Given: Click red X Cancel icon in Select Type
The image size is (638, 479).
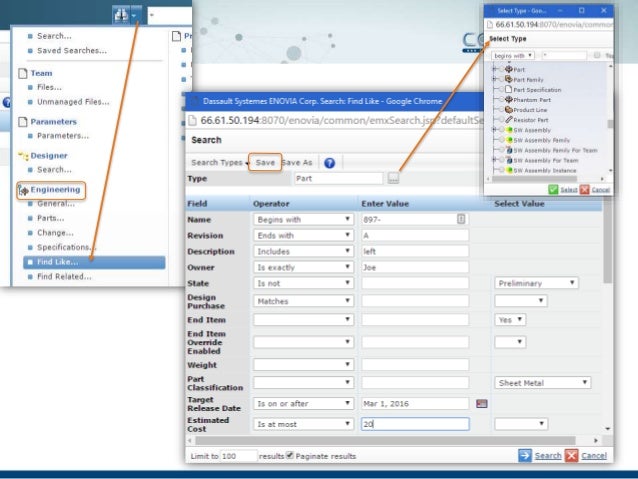Looking at the screenshot, I should pyautogui.click(x=584, y=190).
